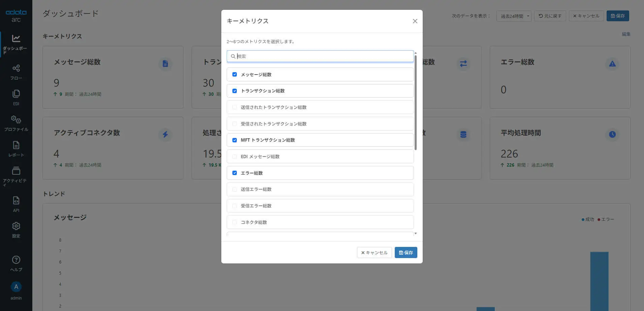Click the document icon on メッセージ総数 card

(x=165, y=64)
